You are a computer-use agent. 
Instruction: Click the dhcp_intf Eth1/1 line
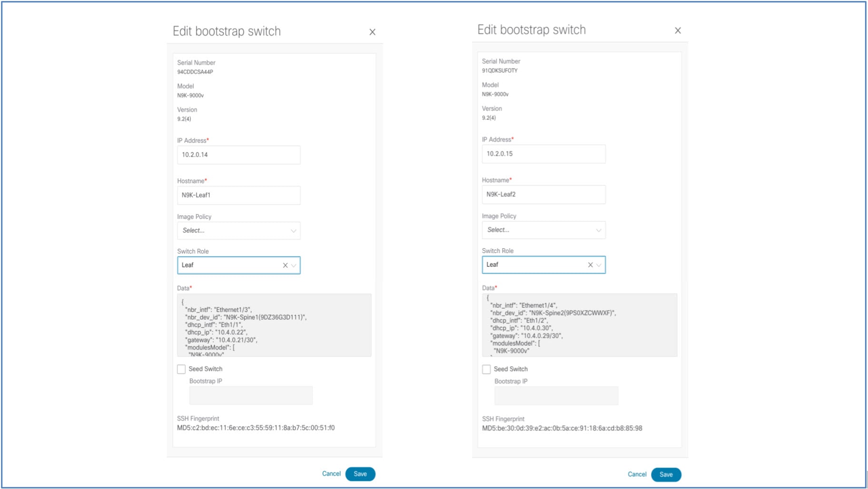[x=214, y=325]
